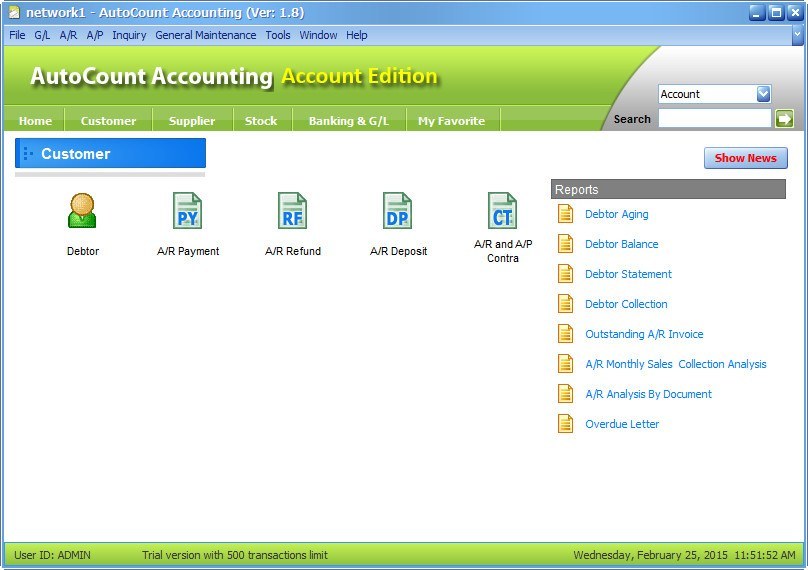Open the G/L menu

[x=42, y=35]
